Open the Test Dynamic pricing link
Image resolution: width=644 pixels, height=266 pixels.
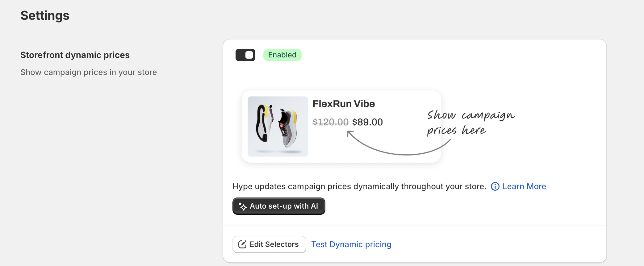pyautogui.click(x=351, y=244)
